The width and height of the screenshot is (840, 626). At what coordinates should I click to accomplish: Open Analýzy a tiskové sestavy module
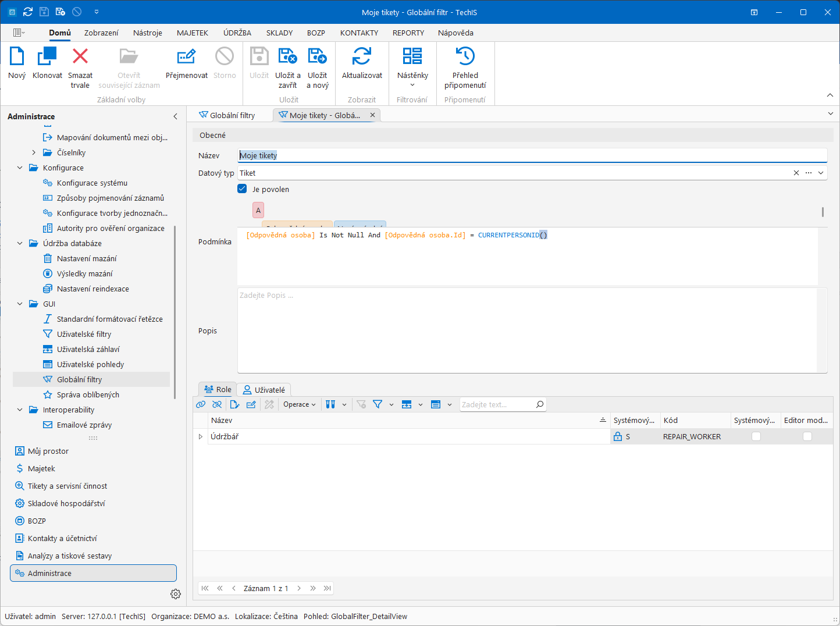click(x=70, y=556)
